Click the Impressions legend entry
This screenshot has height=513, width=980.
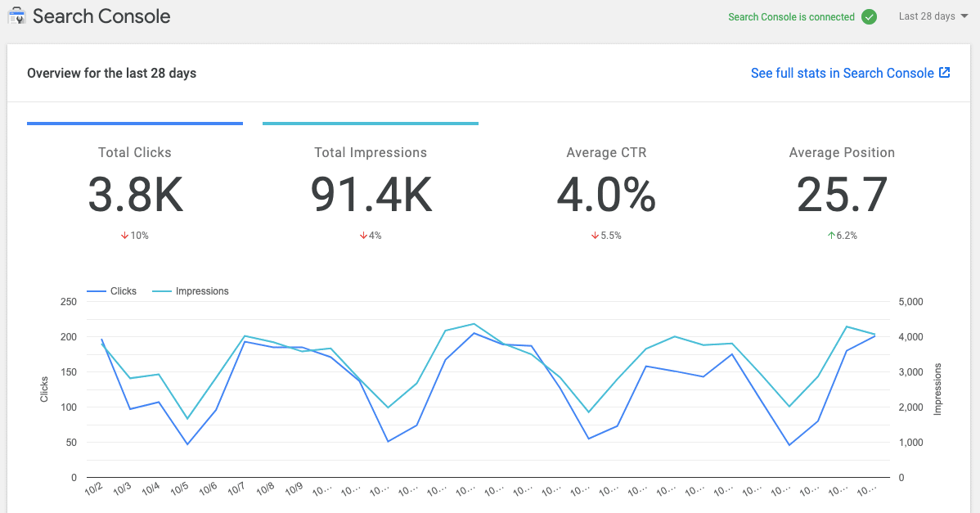[191, 291]
